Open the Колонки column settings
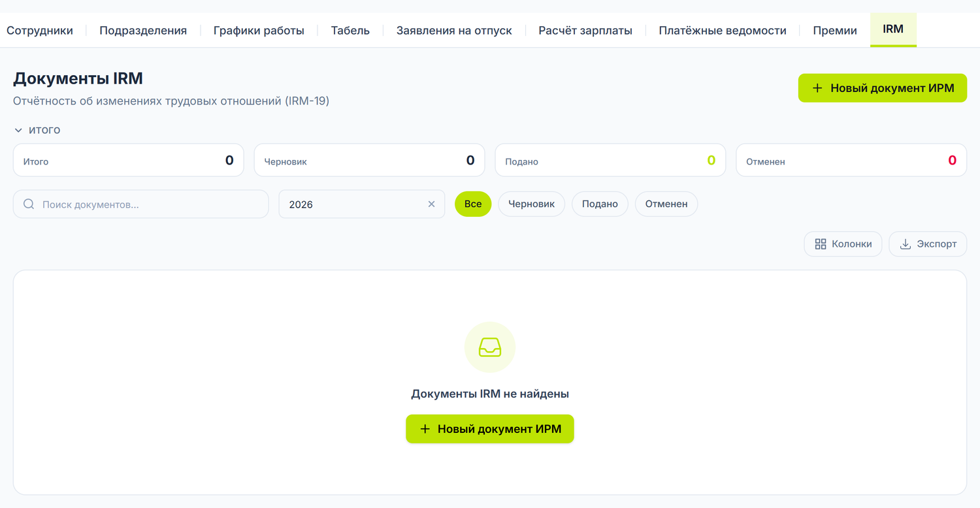 pyautogui.click(x=843, y=244)
